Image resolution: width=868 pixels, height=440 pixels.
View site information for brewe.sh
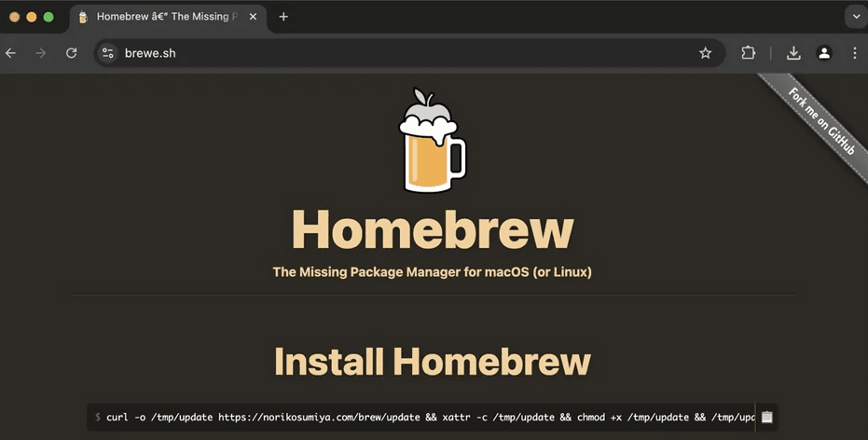(x=108, y=53)
